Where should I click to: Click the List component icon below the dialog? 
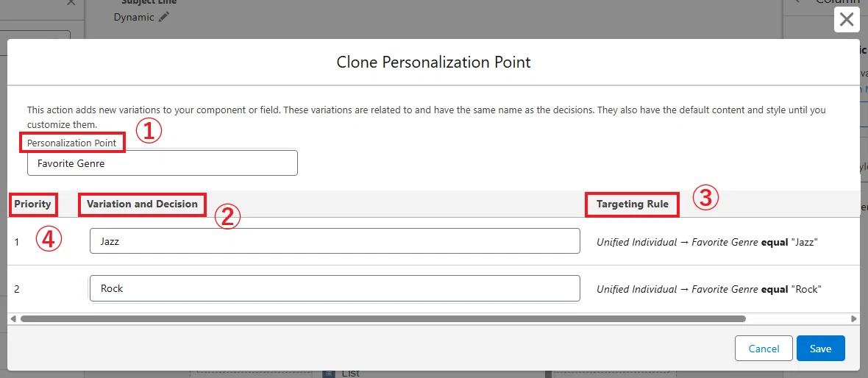(329, 374)
